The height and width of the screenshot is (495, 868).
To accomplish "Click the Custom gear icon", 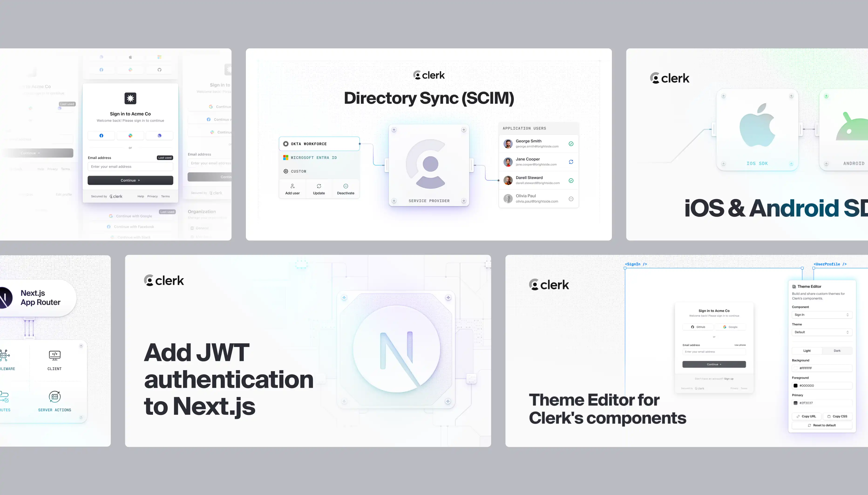I will [x=286, y=171].
